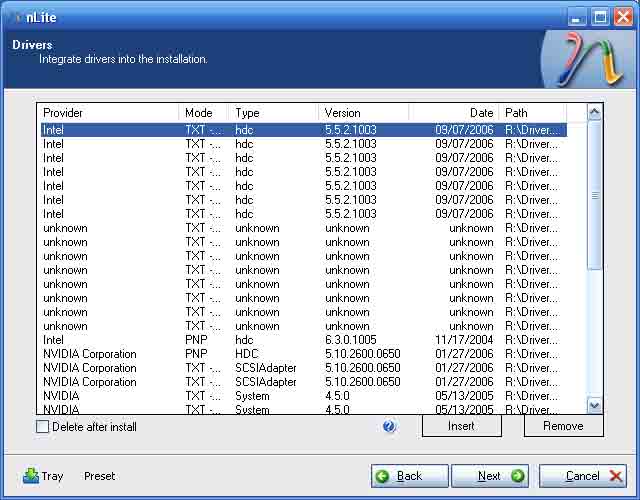Click the vertical scrollbar thumb

tap(595, 195)
